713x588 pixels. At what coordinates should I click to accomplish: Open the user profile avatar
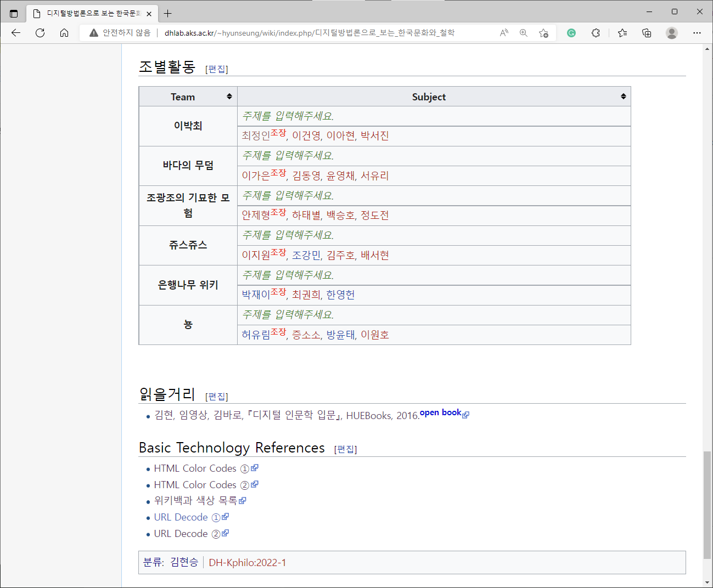[672, 33]
